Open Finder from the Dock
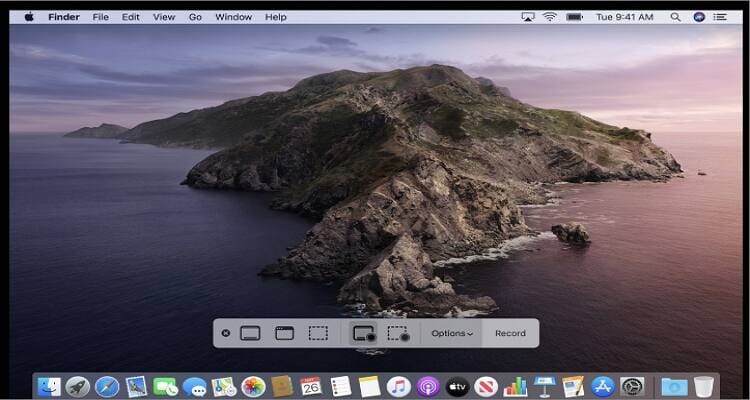Viewport: 750px width, 400px height. (x=49, y=387)
